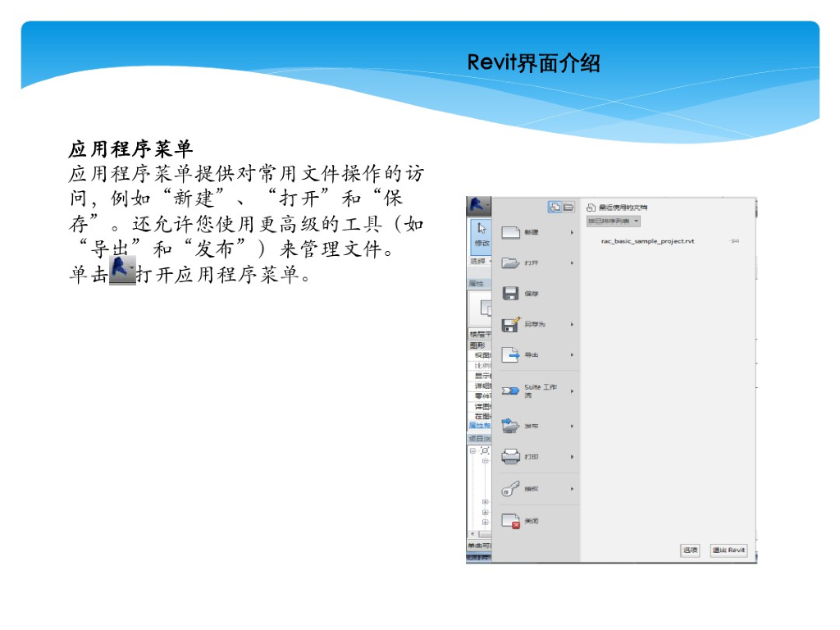Expand the 授权 submenu arrow

click(x=572, y=489)
